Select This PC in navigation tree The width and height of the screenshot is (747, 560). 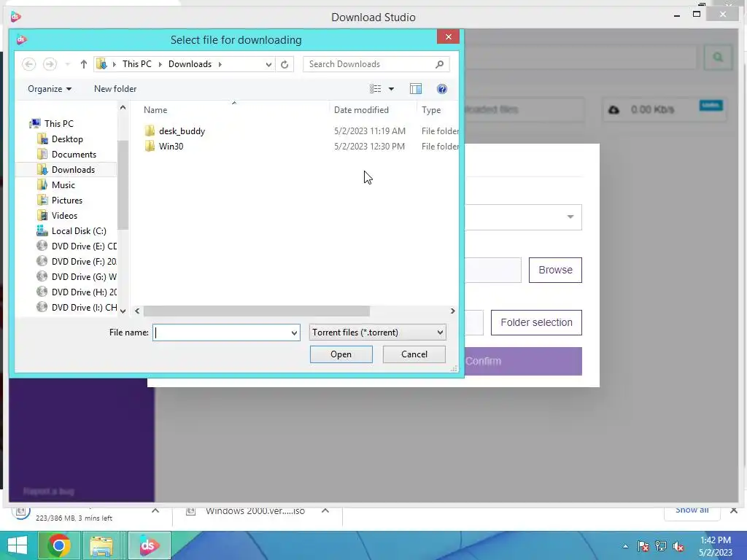pos(59,124)
